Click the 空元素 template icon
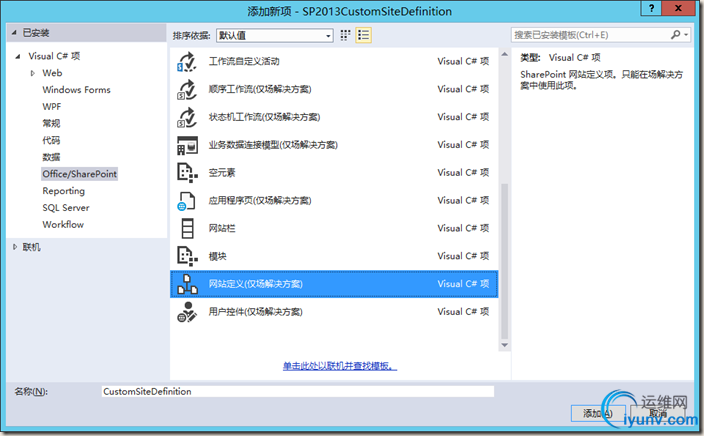The width and height of the screenshot is (704, 436). click(187, 173)
